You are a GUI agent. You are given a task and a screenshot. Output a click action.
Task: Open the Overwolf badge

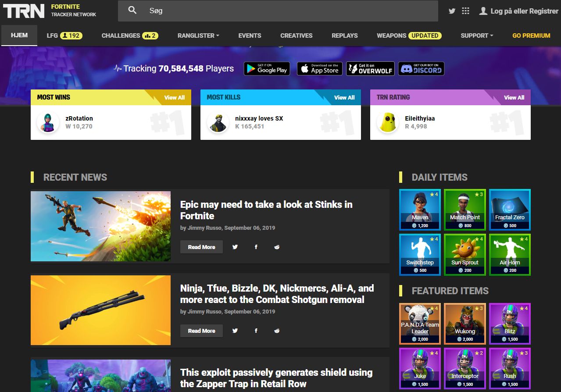coord(370,68)
